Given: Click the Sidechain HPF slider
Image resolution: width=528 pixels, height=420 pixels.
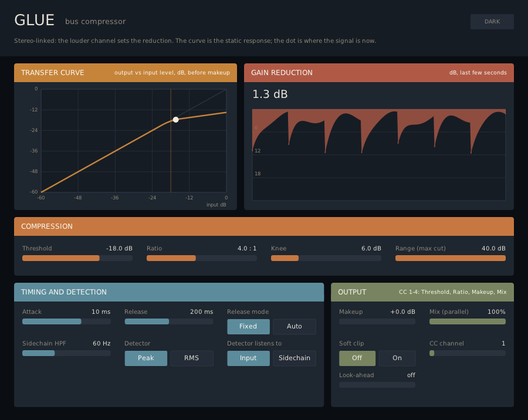Looking at the screenshot, I should [x=66, y=353].
